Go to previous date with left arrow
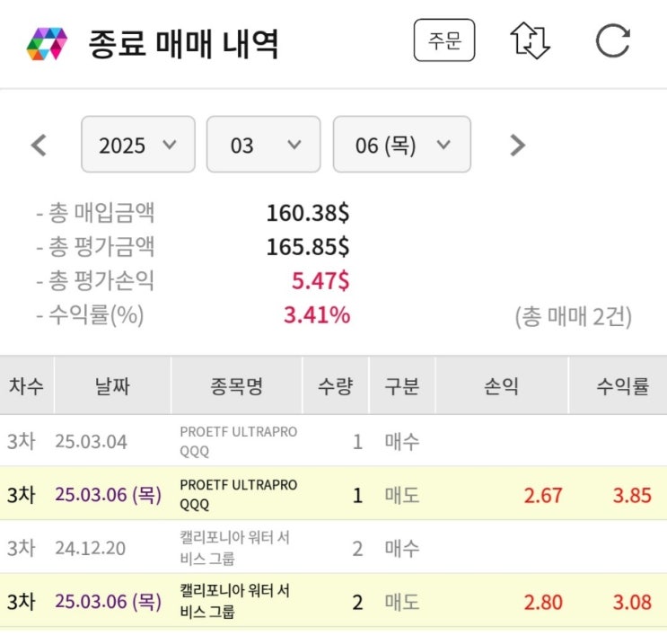 tap(39, 145)
